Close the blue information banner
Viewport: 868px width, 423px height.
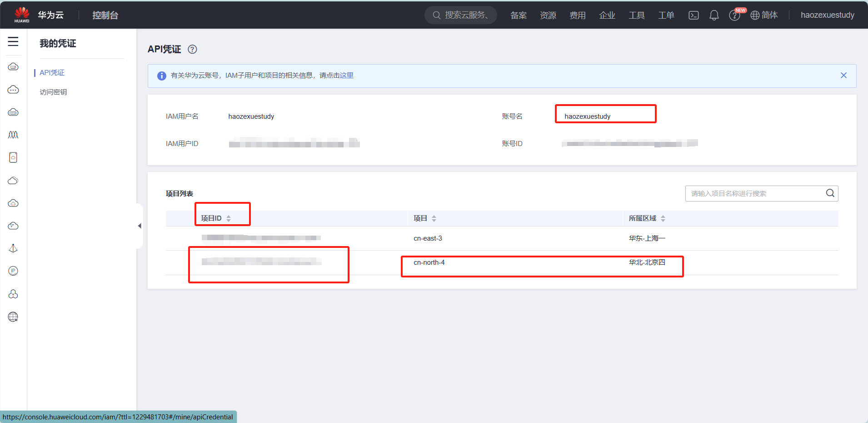(x=843, y=76)
